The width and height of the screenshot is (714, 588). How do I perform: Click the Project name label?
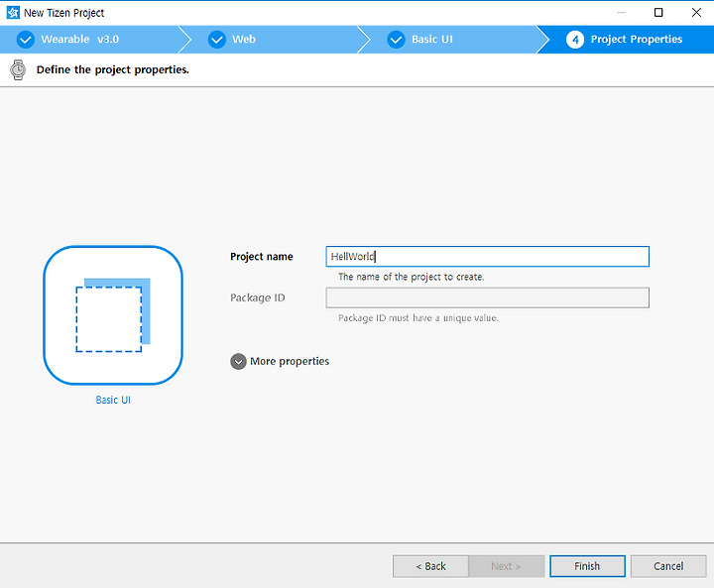point(262,257)
